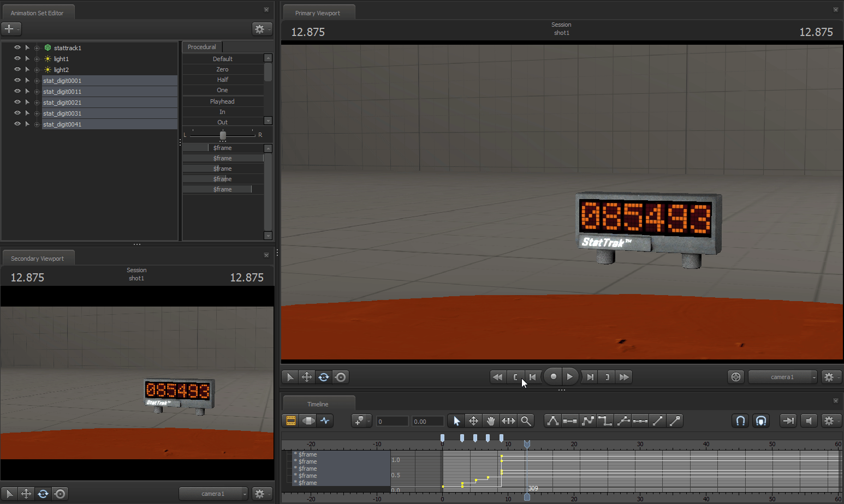Expand the stat_digit0011 tree node
The height and width of the screenshot is (504, 844).
click(x=37, y=92)
